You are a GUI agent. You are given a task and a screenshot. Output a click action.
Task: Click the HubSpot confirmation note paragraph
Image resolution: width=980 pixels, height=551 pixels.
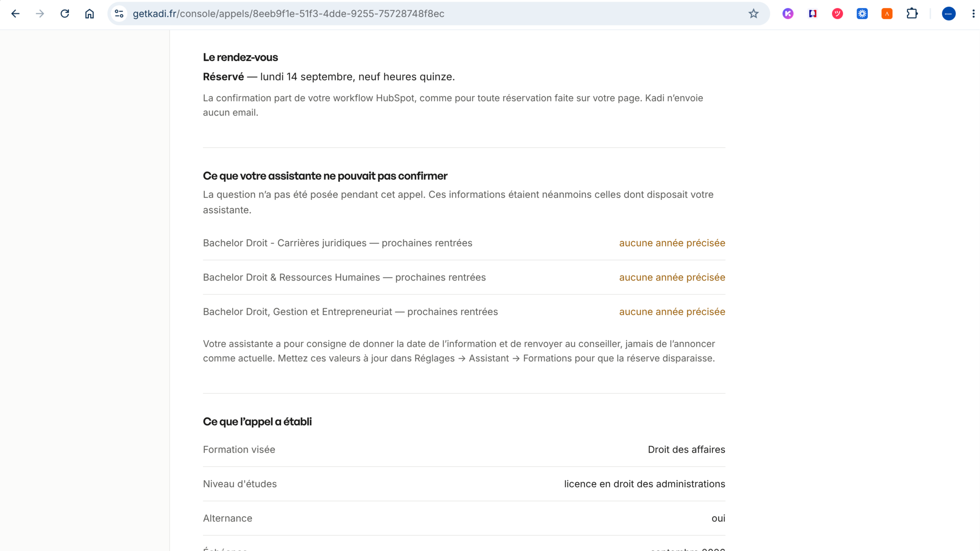pyautogui.click(x=453, y=105)
